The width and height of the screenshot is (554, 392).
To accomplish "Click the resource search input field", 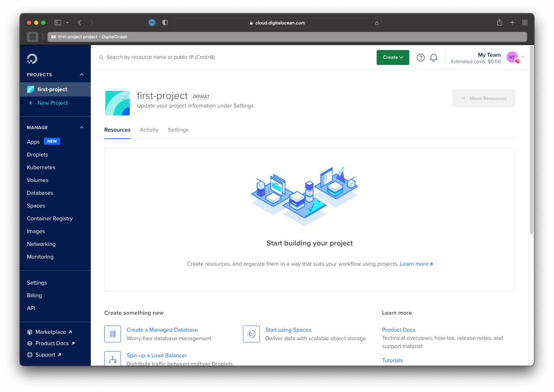I will (234, 57).
